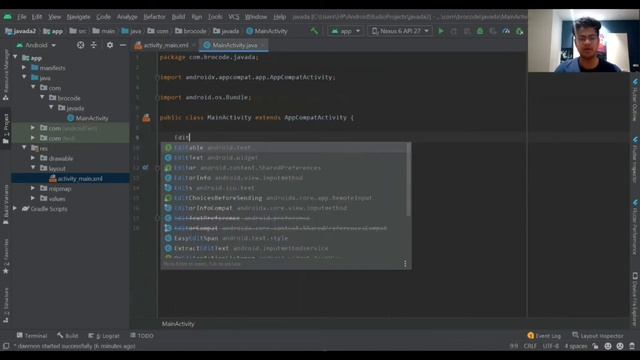Open the Edit menu
The height and width of the screenshot is (360, 640).
(37, 17)
